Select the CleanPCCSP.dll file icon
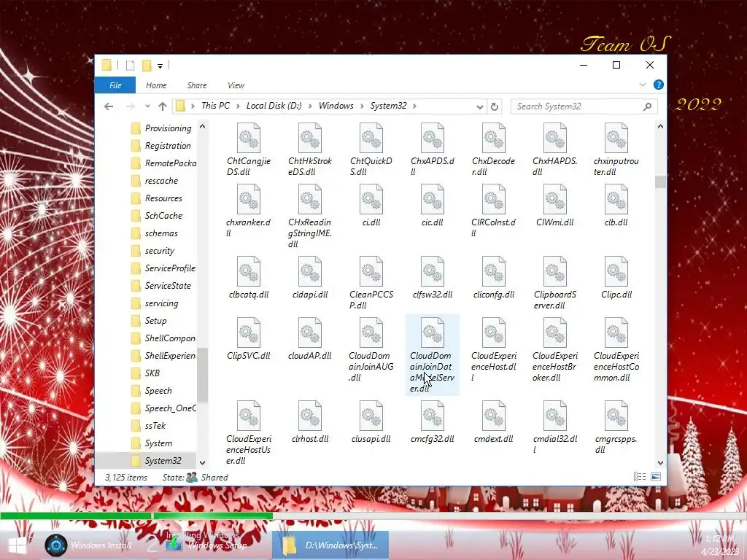The image size is (747, 560). pos(371,271)
